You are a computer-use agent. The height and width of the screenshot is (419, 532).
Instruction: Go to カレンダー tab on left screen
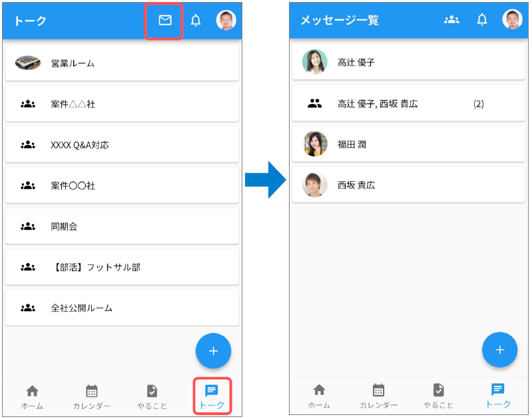(x=92, y=397)
